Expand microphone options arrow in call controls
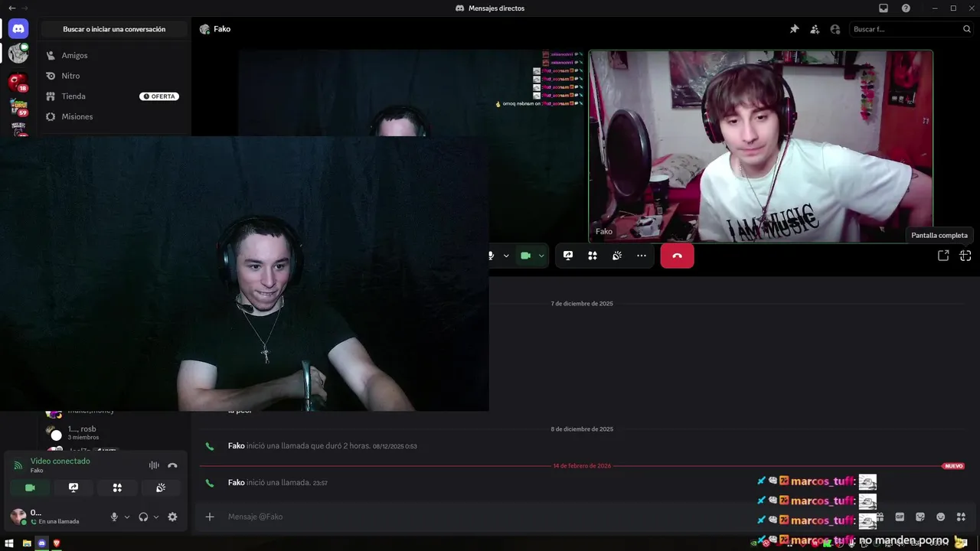980x551 pixels. pos(506,256)
